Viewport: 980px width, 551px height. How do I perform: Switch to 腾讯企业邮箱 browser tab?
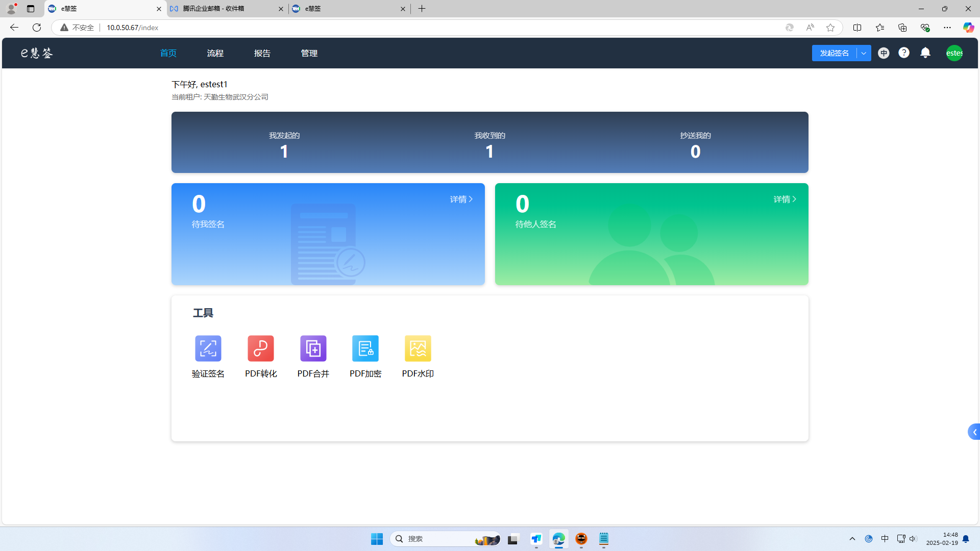[225, 9]
